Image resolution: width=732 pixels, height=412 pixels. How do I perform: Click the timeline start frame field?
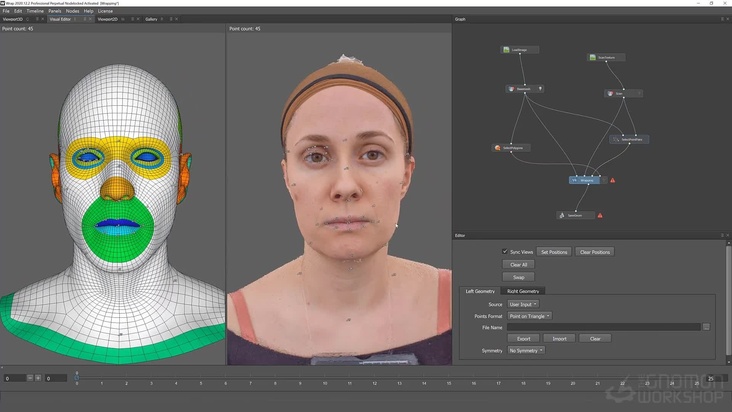(14, 378)
